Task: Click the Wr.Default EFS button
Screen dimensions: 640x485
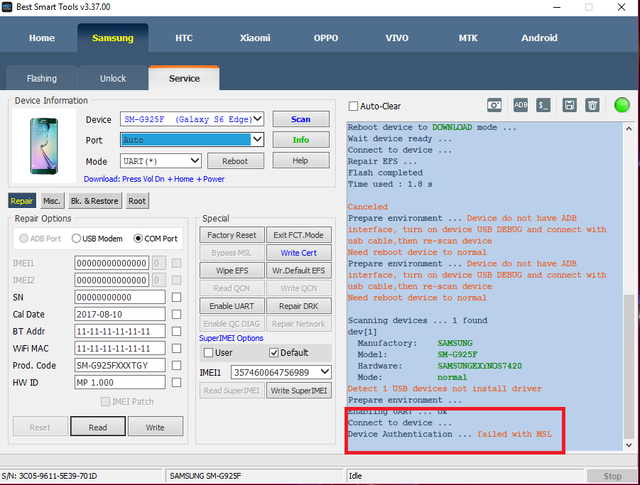Action: coord(299,270)
